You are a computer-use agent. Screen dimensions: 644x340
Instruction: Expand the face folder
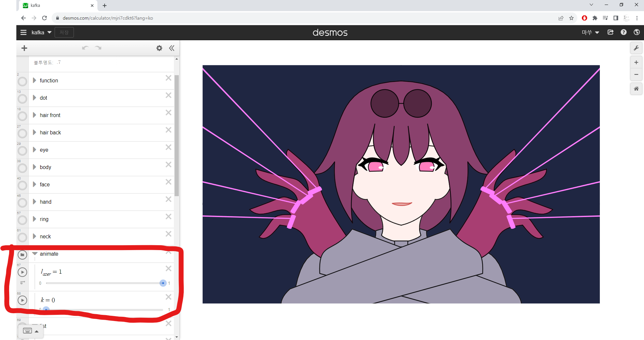pyautogui.click(x=34, y=184)
